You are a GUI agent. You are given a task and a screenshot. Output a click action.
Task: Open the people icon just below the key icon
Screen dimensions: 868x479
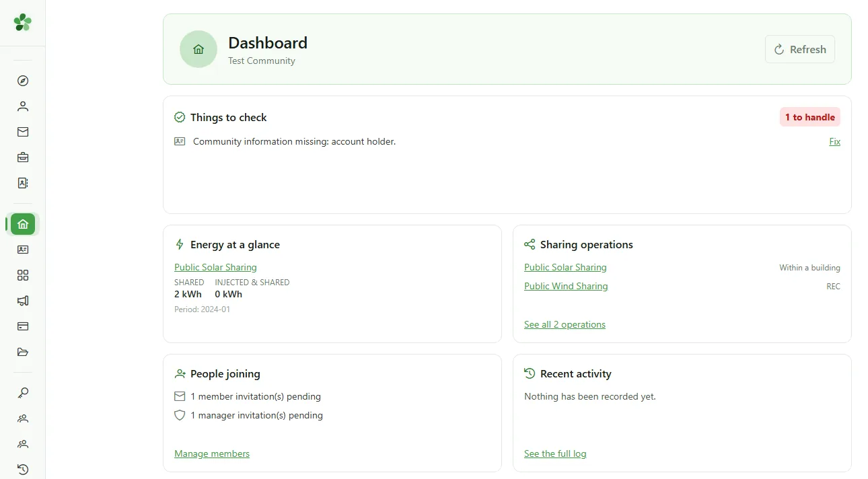23,418
